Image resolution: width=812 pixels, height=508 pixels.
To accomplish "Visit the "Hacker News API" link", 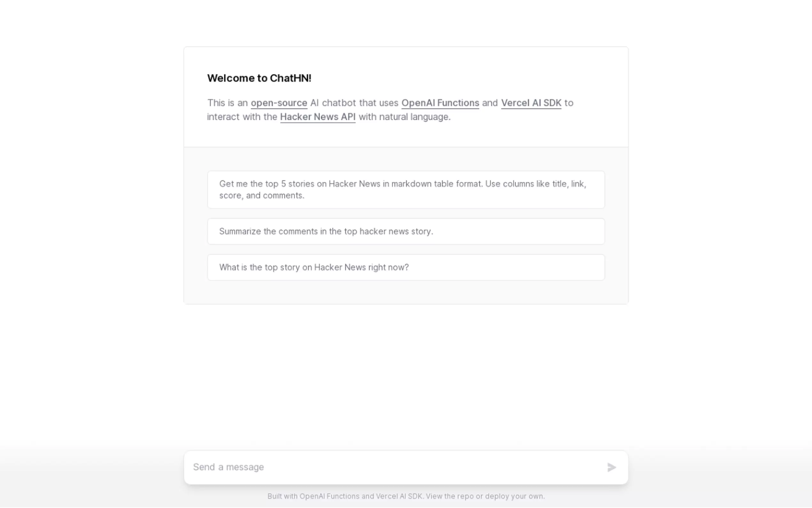I will pyautogui.click(x=317, y=117).
